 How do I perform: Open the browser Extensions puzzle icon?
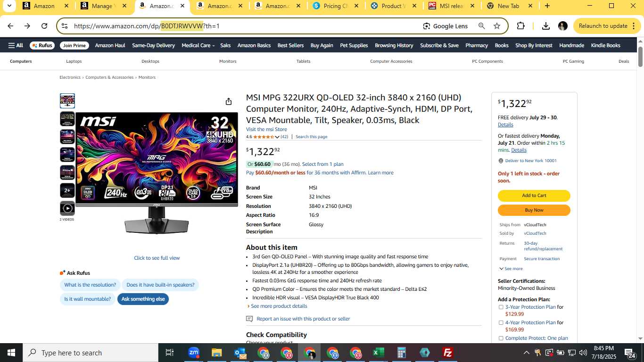(520, 26)
